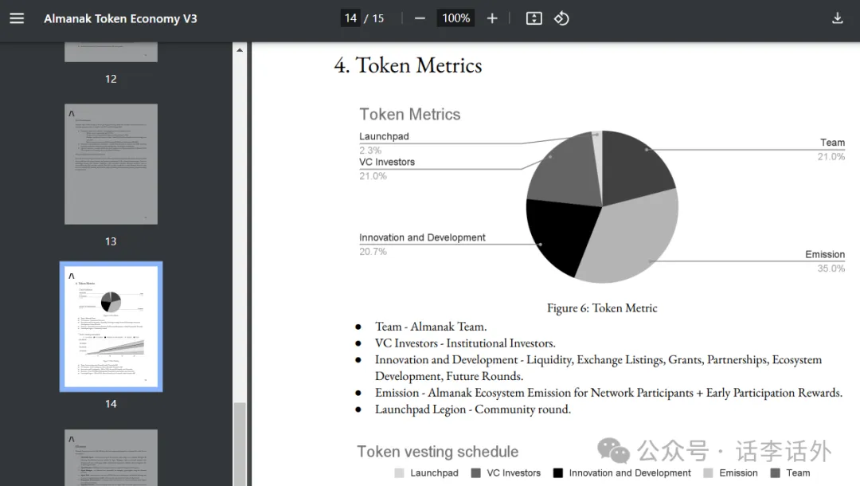
Task: Click the '/ 15' total page count
Action: 374,18
